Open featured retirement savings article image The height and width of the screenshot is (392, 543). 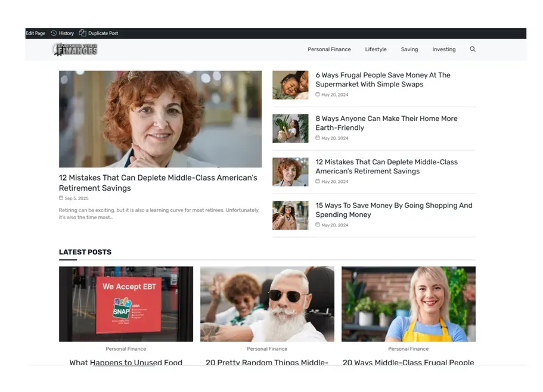[160, 119]
